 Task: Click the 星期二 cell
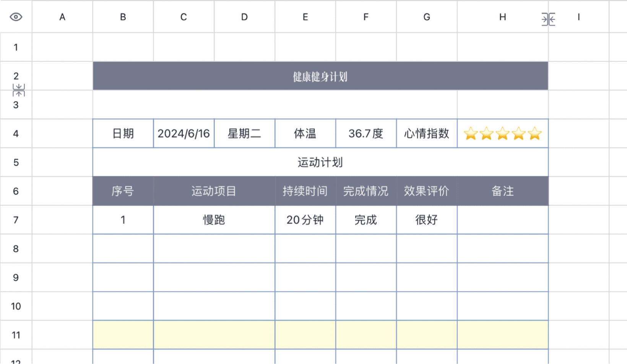(245, 133)
